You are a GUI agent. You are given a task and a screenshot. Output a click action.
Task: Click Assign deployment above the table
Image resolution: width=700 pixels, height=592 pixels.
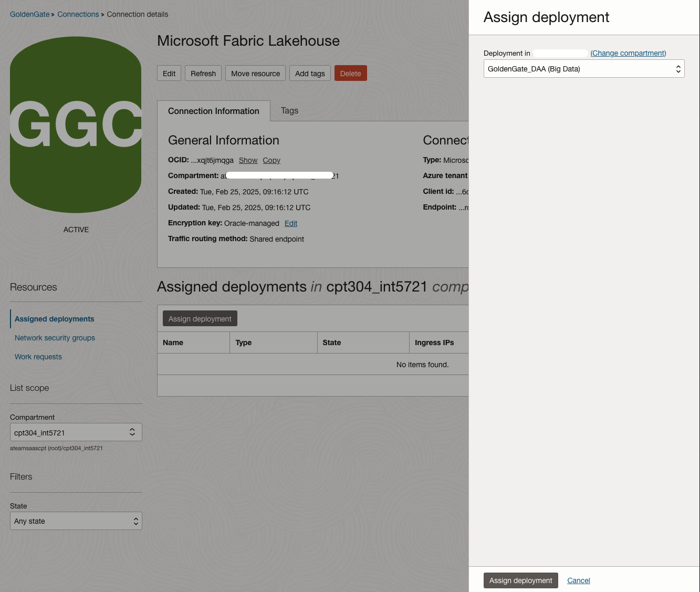[200, 318]
